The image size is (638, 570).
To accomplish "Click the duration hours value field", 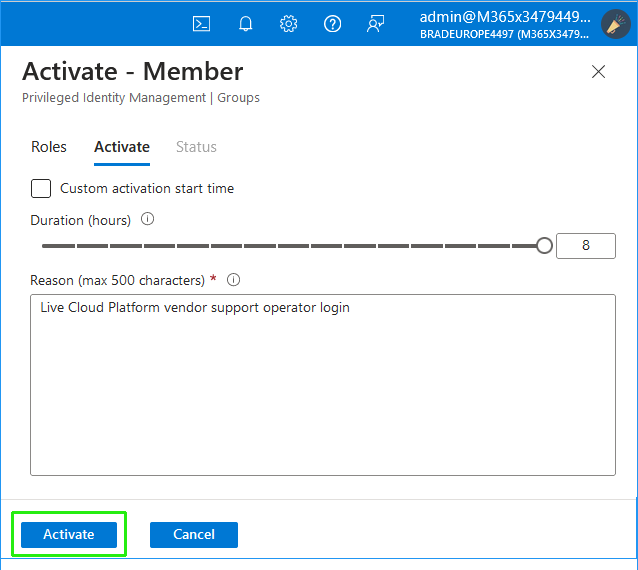I will click(x=585, y=245).
